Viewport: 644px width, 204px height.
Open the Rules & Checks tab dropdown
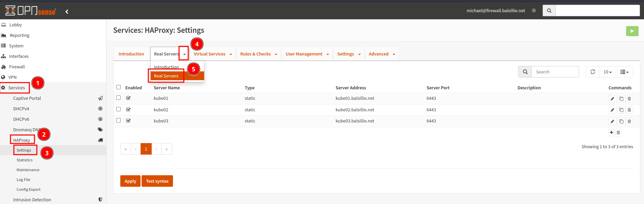[x=276, y=54]
